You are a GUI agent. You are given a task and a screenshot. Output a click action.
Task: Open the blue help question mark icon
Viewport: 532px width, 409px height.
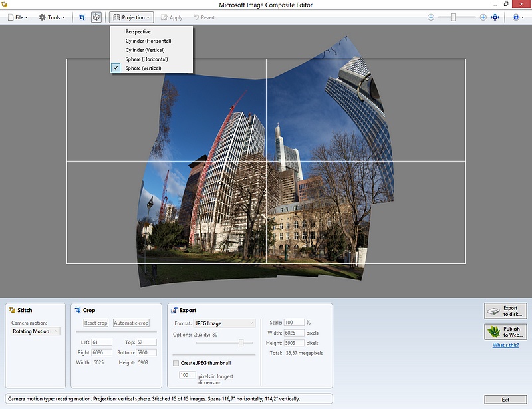tap(516, 17)
